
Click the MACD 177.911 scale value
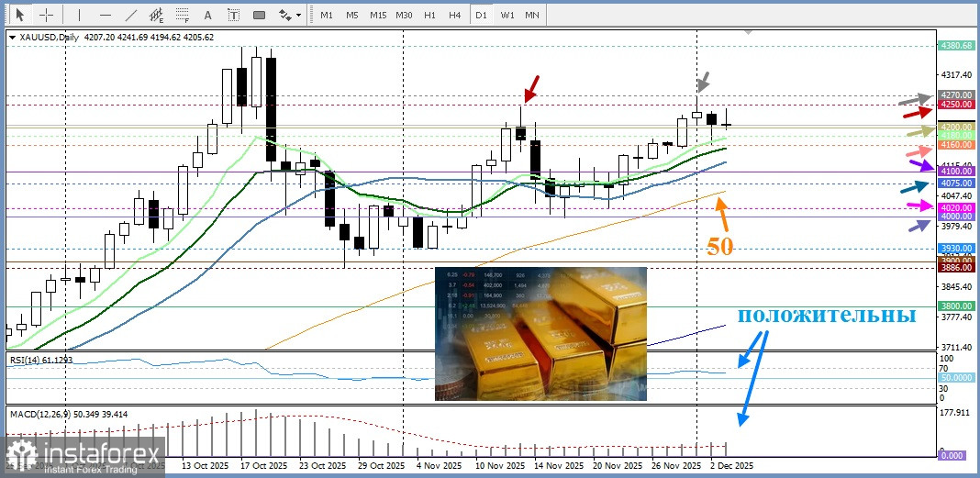pos(956,412)
